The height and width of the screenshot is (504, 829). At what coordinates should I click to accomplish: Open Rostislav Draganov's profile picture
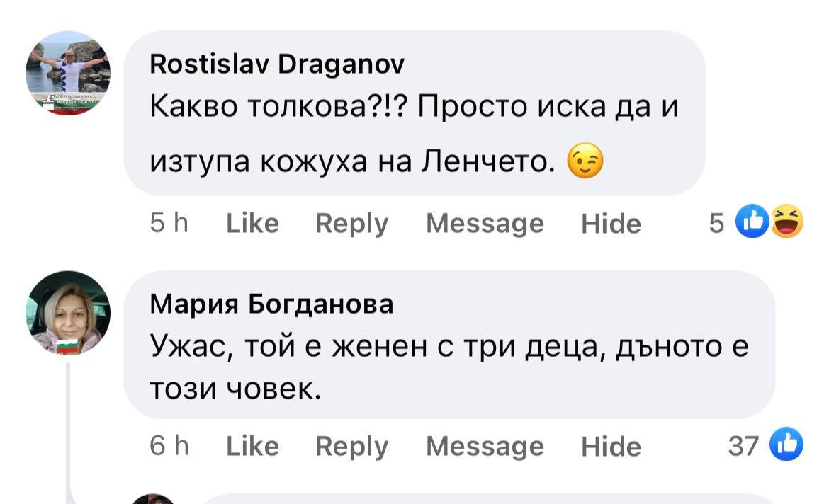tap(67, 74)
